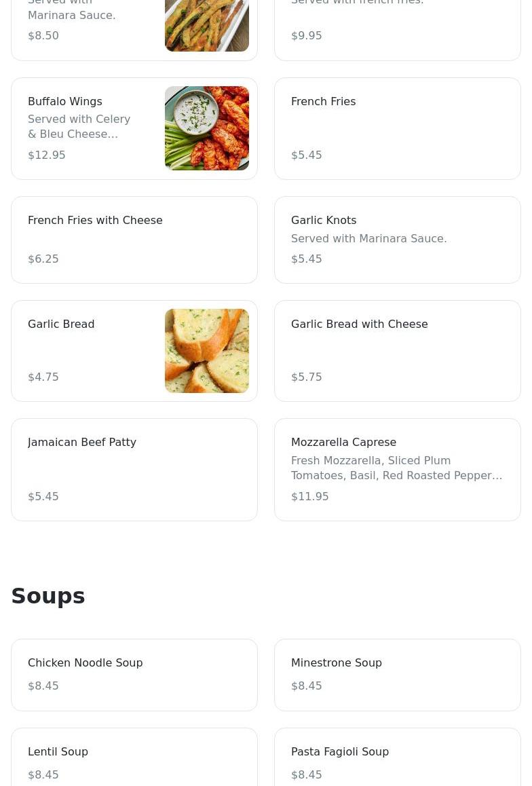Select the $9.95 item served with french fries
This screenshot has width=532, height=786.
coord(397,27)
